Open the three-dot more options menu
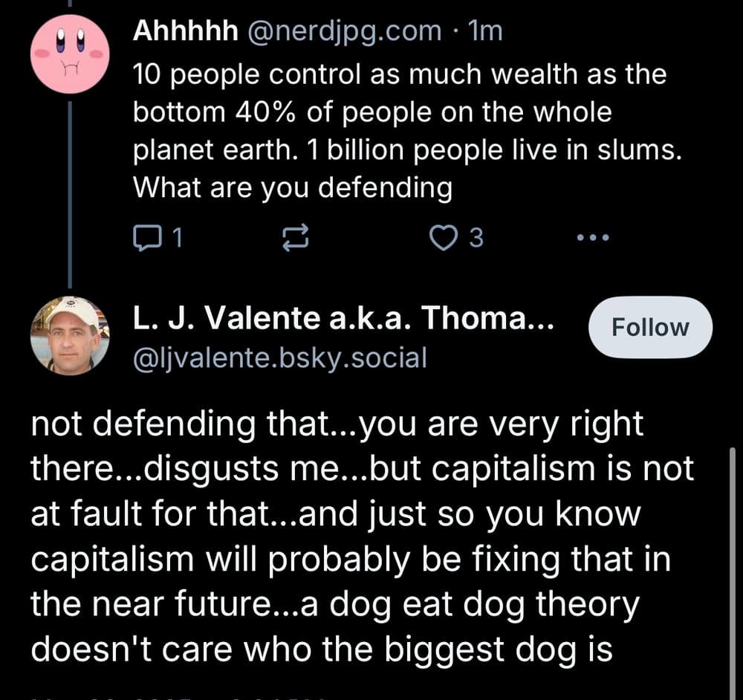The image size is (743, 700). tap(593, 238)
